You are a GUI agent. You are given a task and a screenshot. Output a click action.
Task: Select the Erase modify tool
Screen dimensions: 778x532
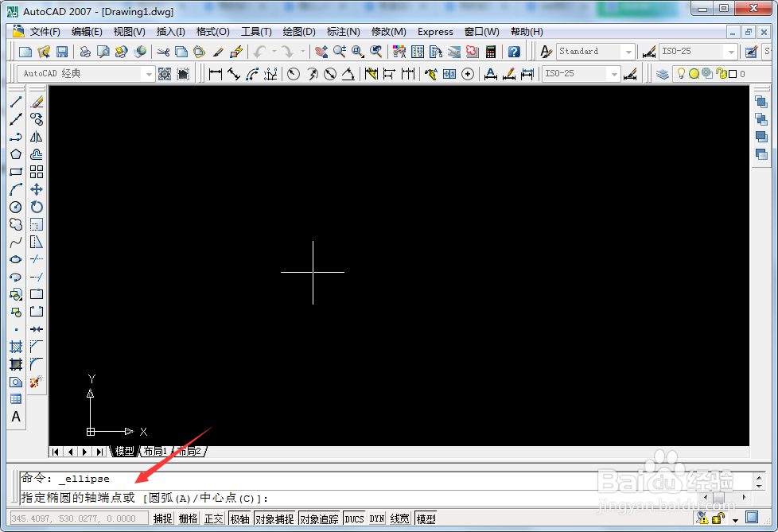pyautogui.click(x=37, y=102)
